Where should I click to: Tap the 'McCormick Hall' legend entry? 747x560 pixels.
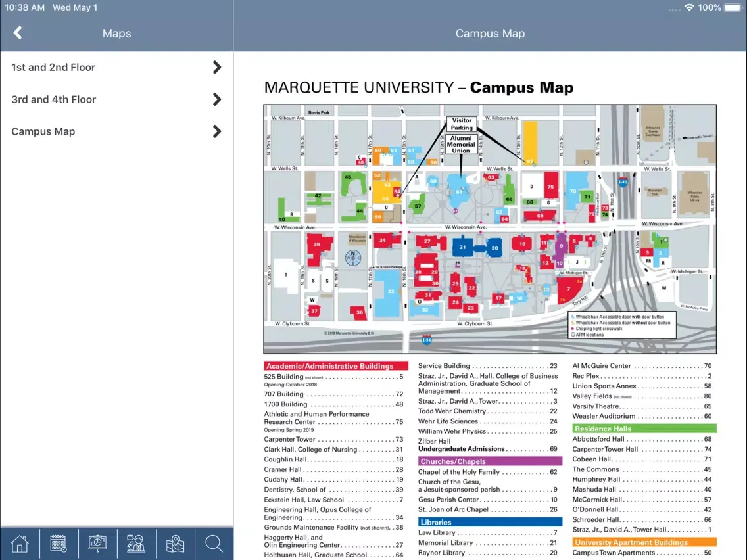point(642,500)
